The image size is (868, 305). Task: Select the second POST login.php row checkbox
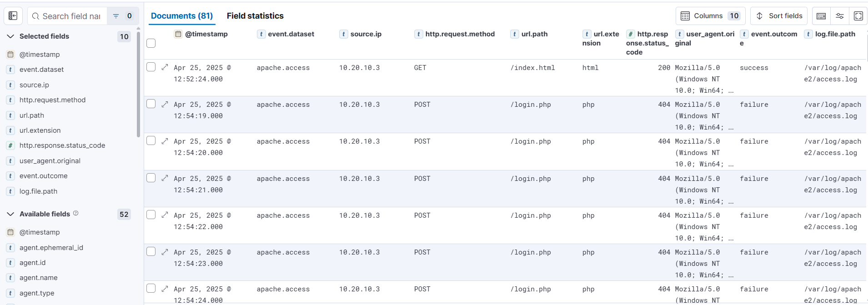(151, 140)
